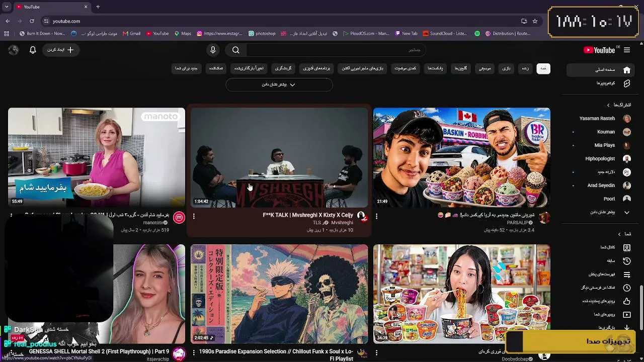Select the 'پادکست‌ها' (Podcasts) filter chip

pos(435,68)
